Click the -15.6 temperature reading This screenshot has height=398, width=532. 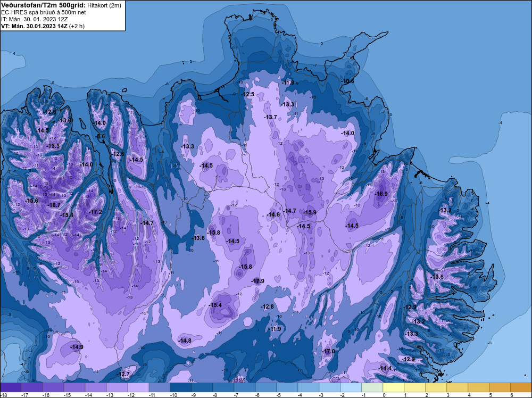pos(31,201)
